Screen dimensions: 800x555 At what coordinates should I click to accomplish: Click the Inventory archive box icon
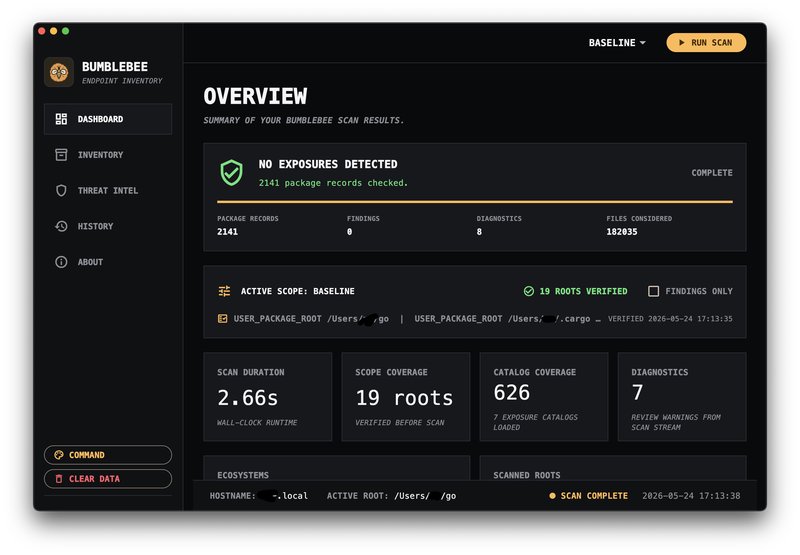[x=61, y=155]
